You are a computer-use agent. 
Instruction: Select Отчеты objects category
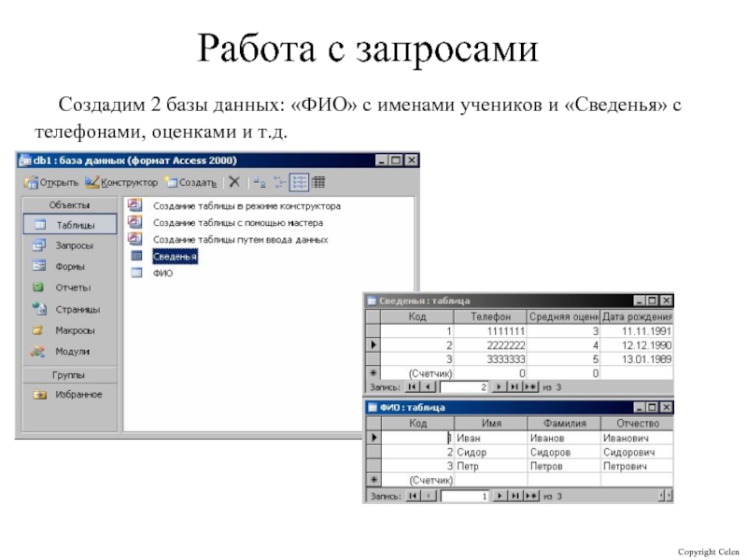[70, 287]
